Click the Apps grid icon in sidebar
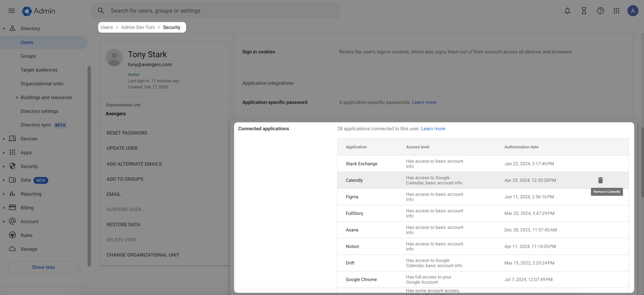 [x=12, y=152]
